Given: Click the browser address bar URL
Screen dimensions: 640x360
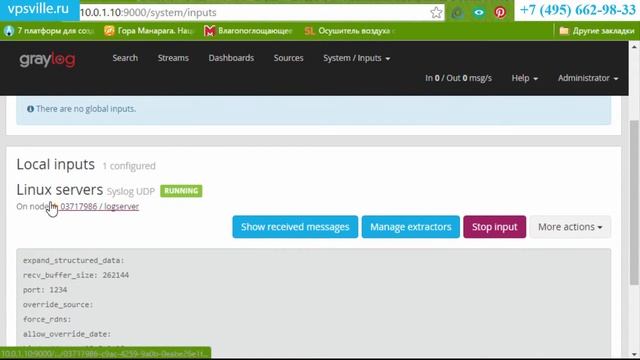Looking at the screenshot, I should pos(149,13).
